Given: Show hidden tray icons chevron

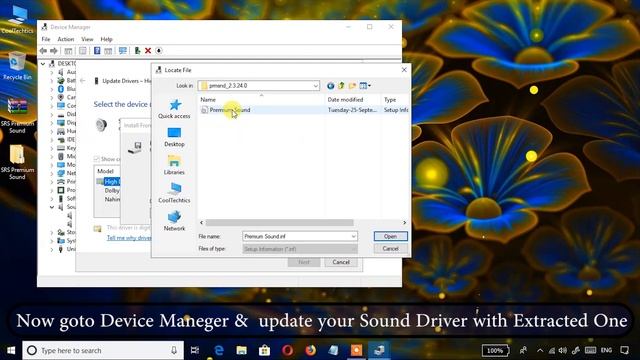Looking at the screenshot, I should click(540, 350).
